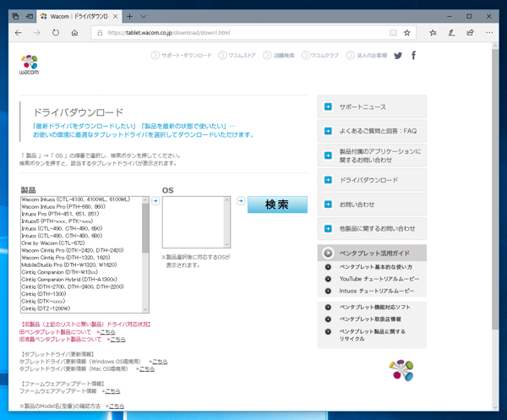Open お問い合わせ sidebar button
Image resolution: width=507 pixels, height=420 pixels.
372,205
